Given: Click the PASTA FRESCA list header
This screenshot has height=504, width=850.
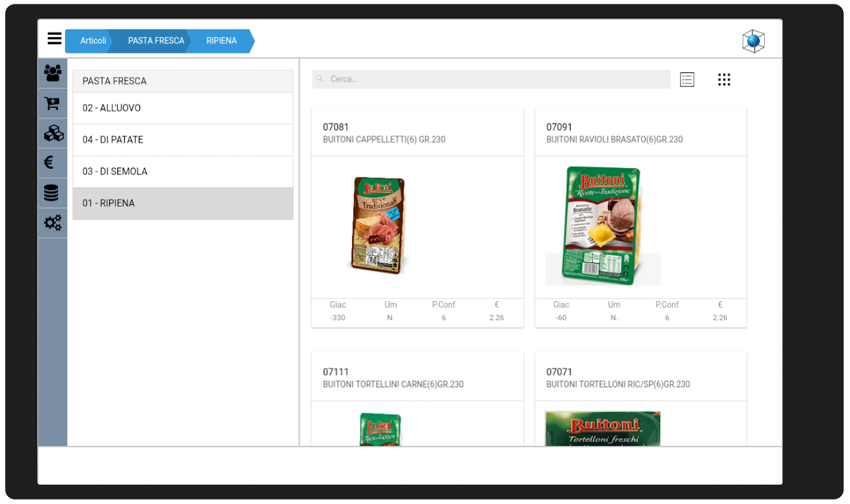Looking at the screenshot, I should coord(183,81).
